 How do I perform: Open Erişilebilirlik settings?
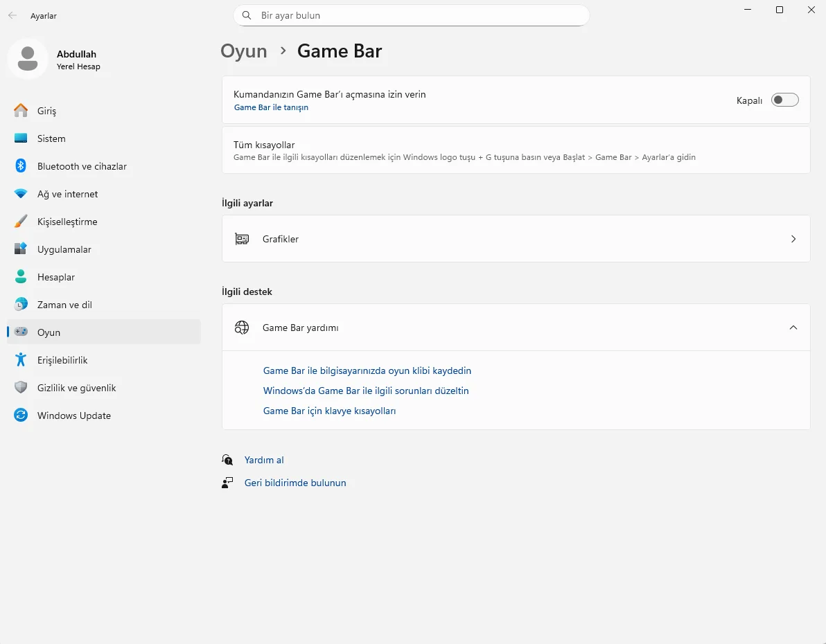(104, 359)
